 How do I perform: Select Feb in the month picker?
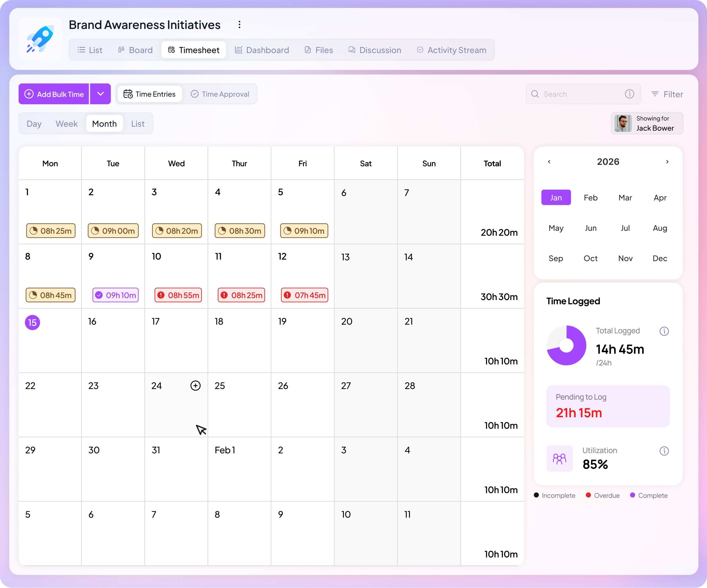(x=591, y=197)
